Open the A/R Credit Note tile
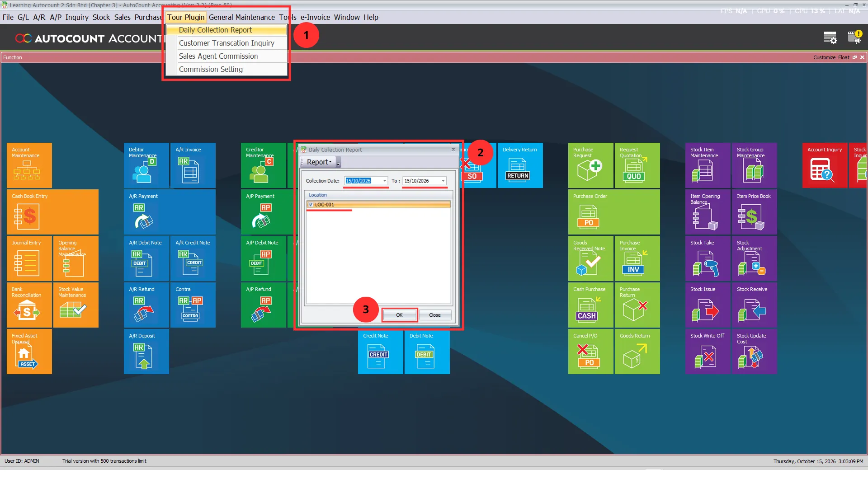 (193, 258)
